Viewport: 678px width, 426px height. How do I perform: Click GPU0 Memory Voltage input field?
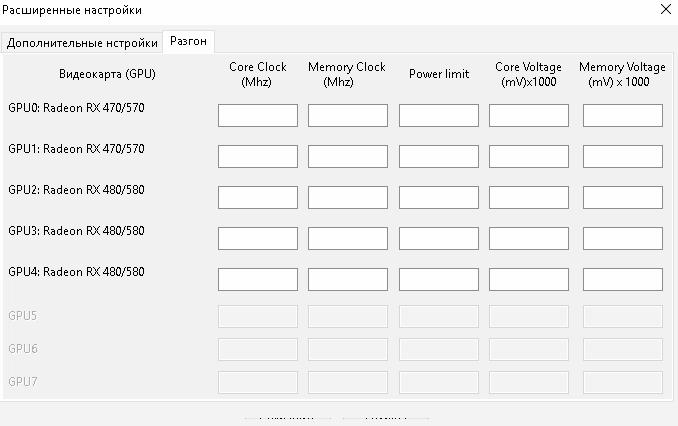pyautogui.click(x=622, y=116)
